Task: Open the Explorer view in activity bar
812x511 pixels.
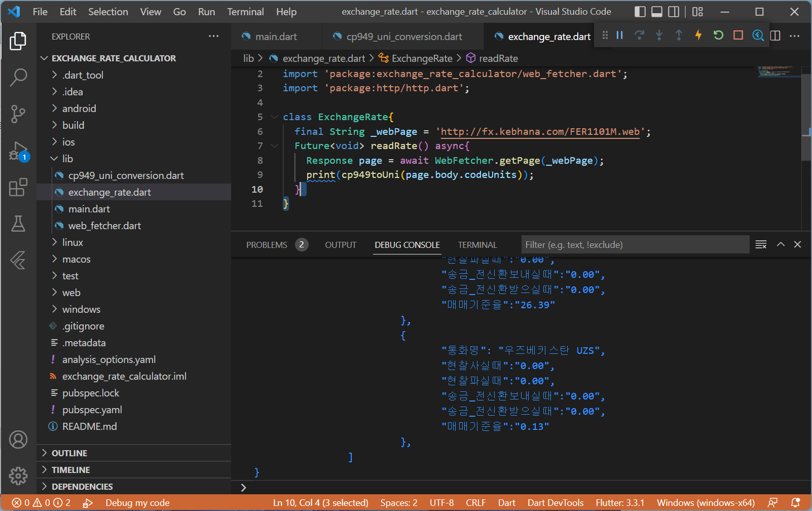Action: [18, 41]
